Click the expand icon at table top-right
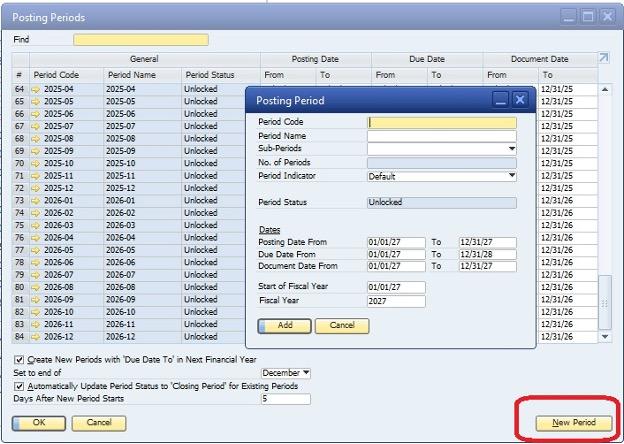This screenshot has height=444, width=624. (x=603, y=59)
